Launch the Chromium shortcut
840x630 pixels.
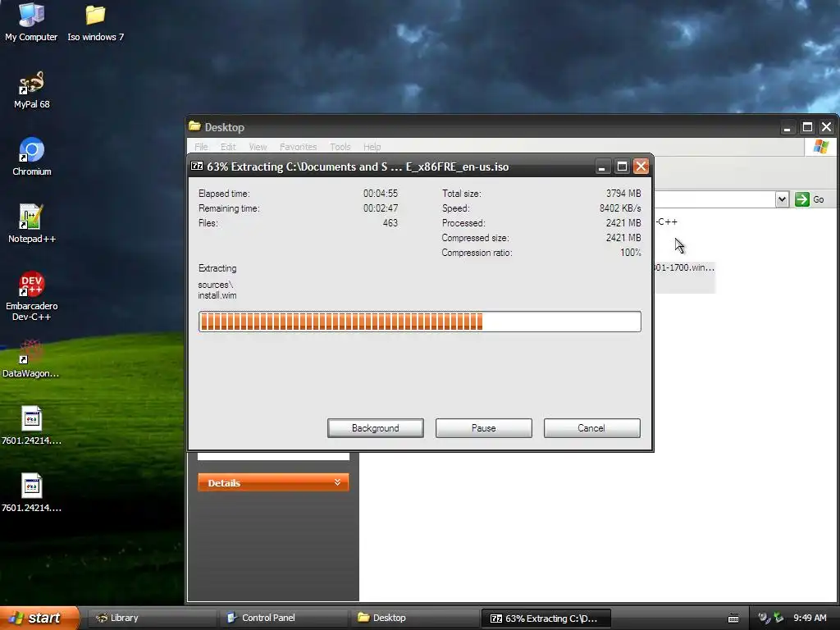(x=32, y=157)
